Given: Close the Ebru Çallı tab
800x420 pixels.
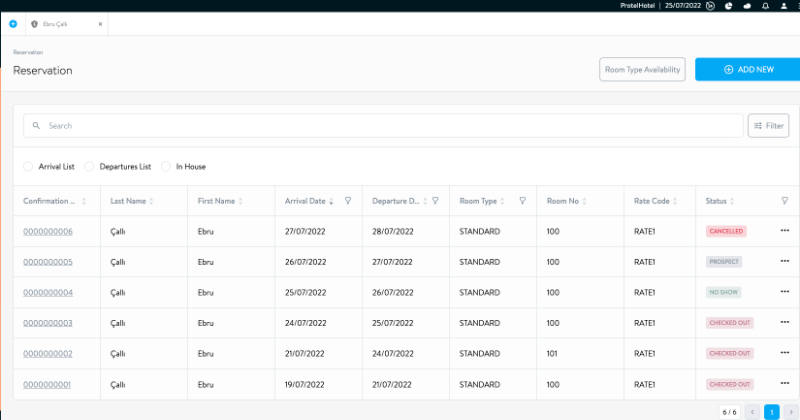Looking at the screenshot, I should (x=101, y=24).
